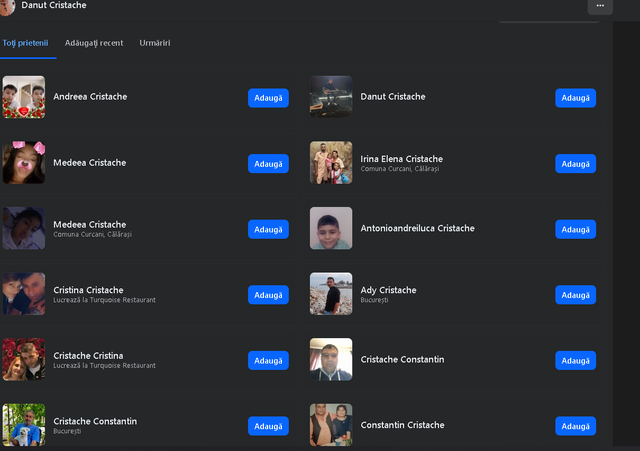
Task: Click Adaugă next to Andreea Cristache
Action: point(268,98)
